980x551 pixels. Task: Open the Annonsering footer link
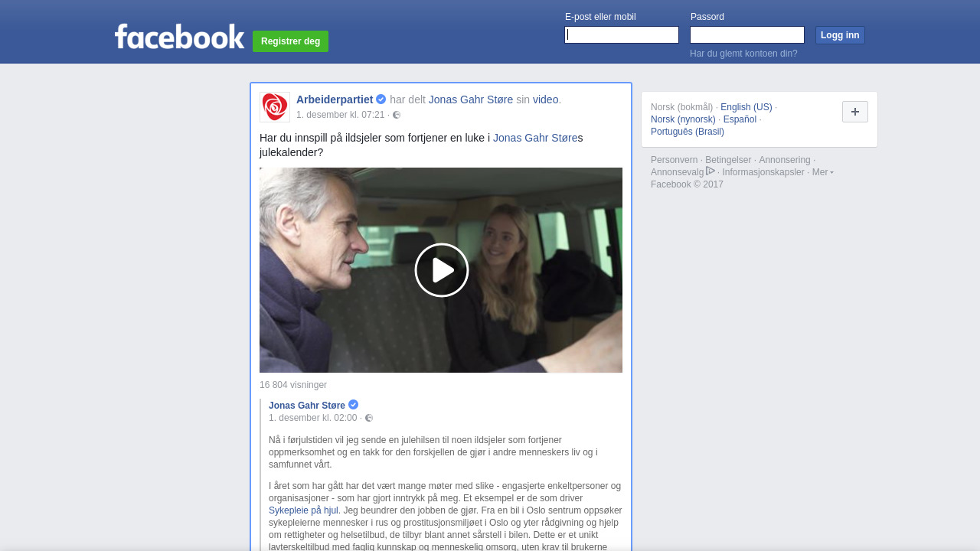click(x=785, y=160)
